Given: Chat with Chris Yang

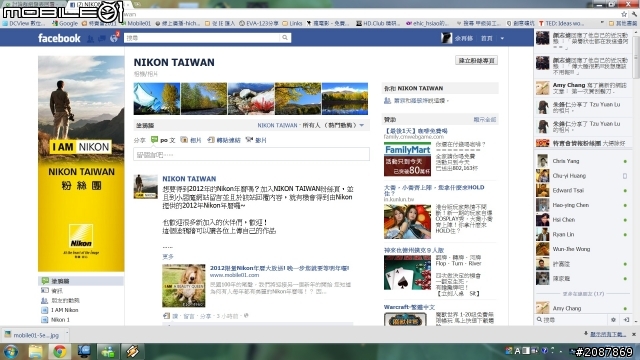Looking at the screenshot, I should click(583, 161).
